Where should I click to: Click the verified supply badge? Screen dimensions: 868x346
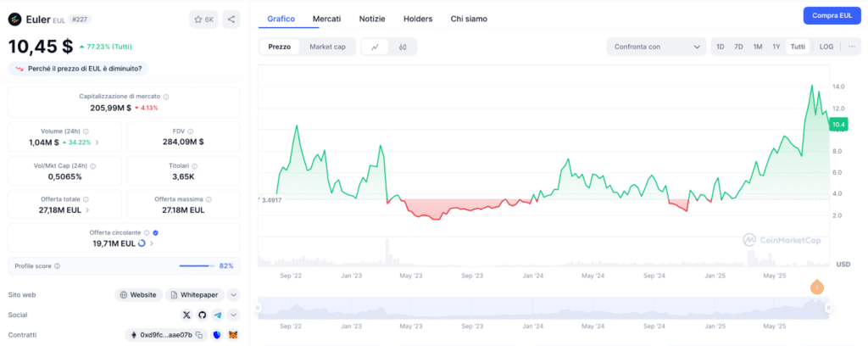point(156,233)
